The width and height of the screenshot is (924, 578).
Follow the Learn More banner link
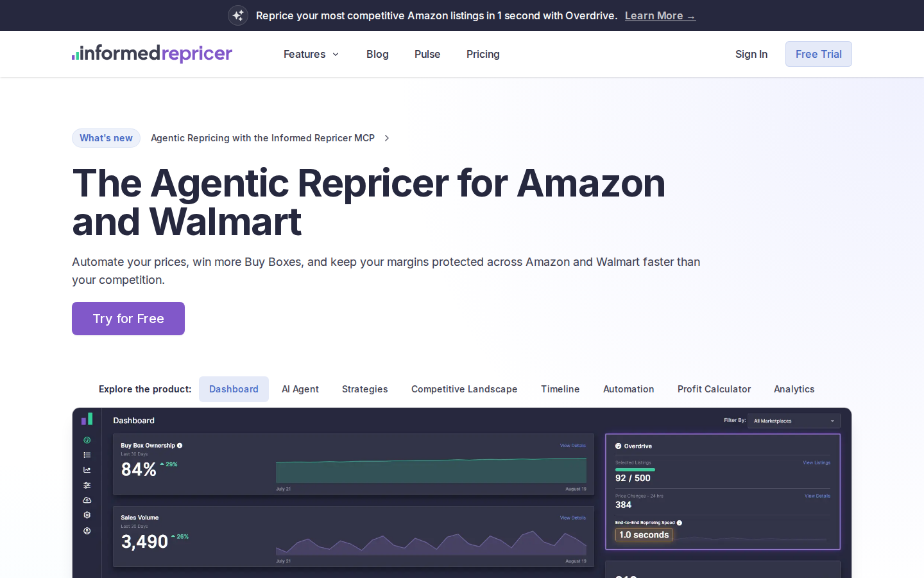660,15
